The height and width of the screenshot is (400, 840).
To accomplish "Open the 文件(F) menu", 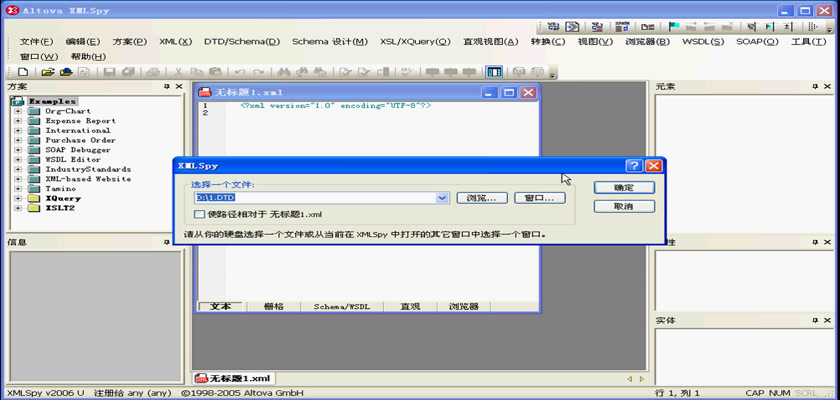I will click(x=36, y=42).
